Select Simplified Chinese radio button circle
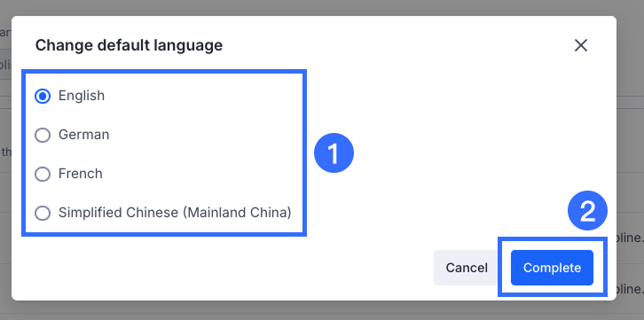This screenshot has width=644, height=320. [43, 213]
